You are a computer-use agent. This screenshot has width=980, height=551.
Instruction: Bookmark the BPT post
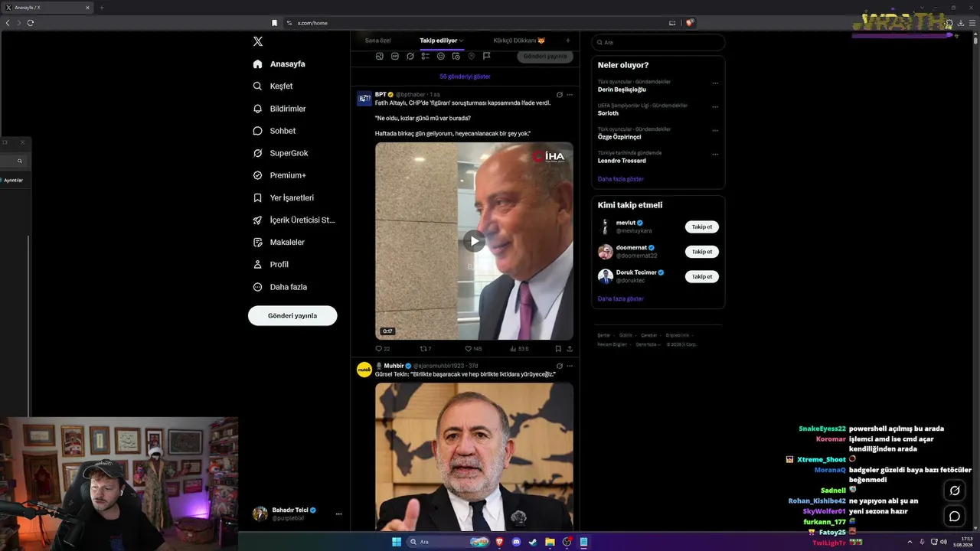click(558, 349)
